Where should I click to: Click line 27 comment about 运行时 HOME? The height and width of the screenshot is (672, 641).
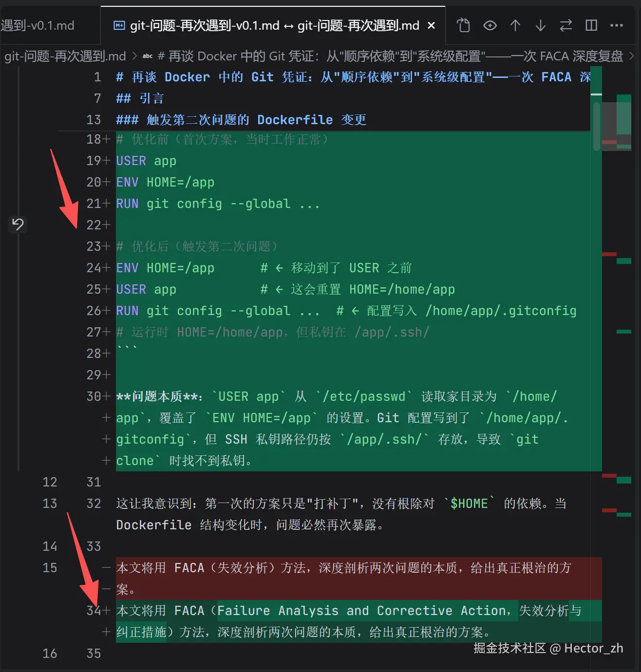tap(273, 332)
